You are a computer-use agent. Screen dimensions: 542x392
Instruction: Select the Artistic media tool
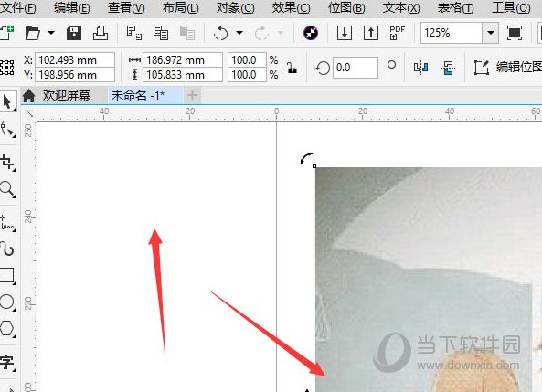(x=7, y=249)
